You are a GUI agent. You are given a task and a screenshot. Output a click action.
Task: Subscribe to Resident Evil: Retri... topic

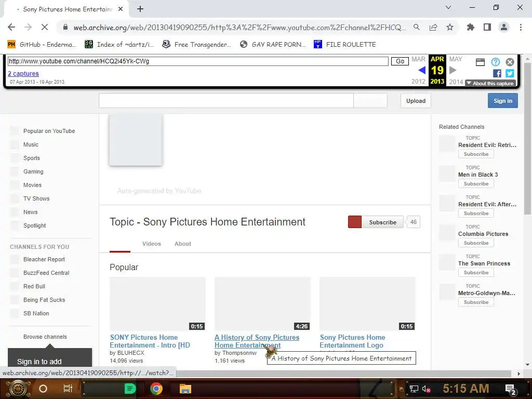point(476,154)
